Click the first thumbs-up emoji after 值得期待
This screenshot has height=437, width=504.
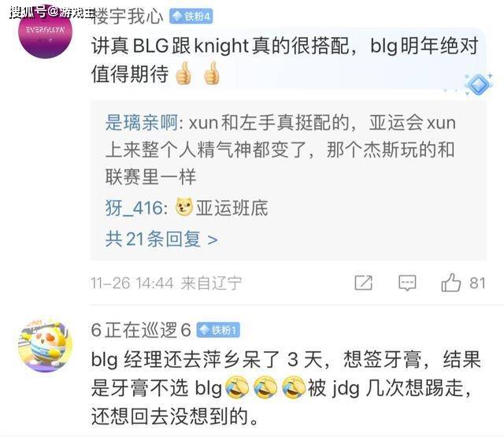click(x=183, y=73)
